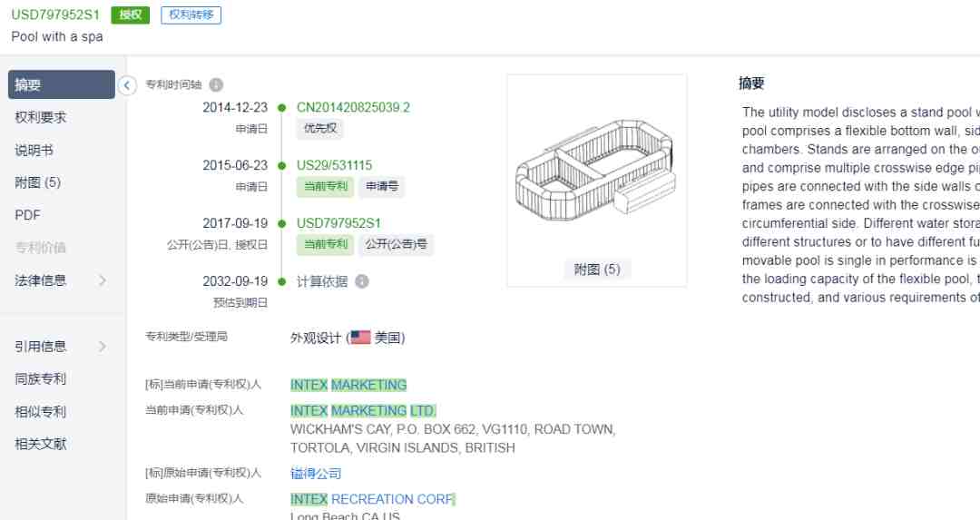This screenshot has width=980, height=520.
Task: Click the 申请号 tag under US29/531115
Action: pyautogui.click(x=381, y=186)
